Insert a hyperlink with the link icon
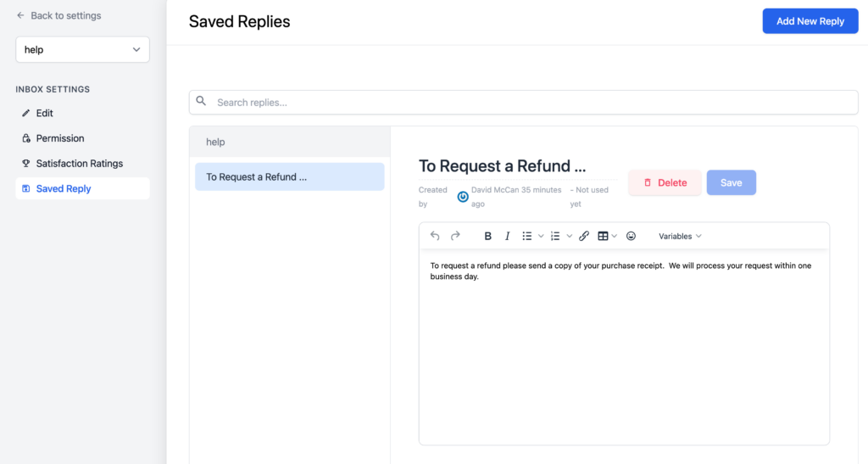 pos(584,236)
